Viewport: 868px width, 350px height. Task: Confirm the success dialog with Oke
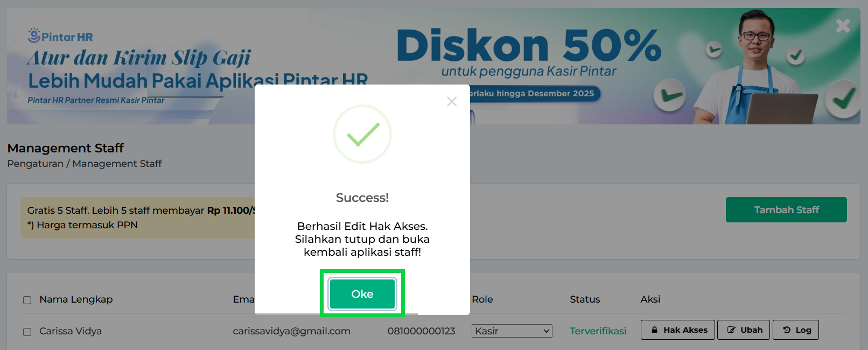click(362, 294)
